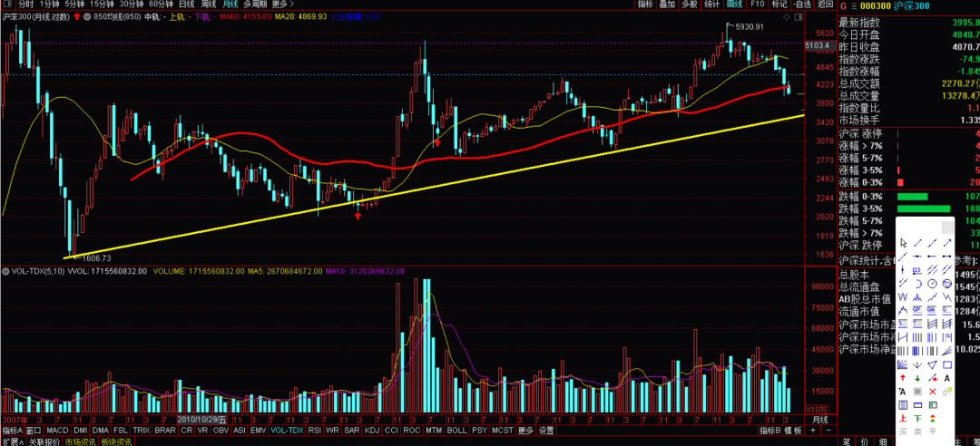
Task: Click the 5930.91 high price label
Action: tap(750, 27)
